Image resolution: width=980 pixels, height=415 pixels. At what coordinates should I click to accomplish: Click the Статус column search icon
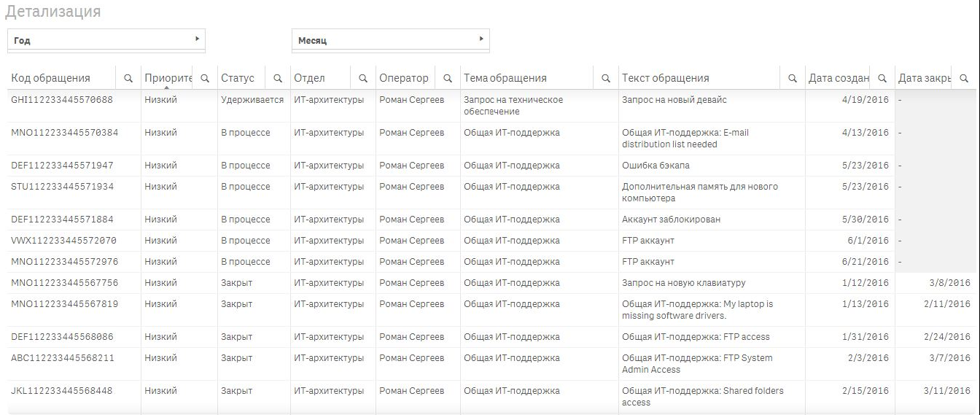pos(278,79)
